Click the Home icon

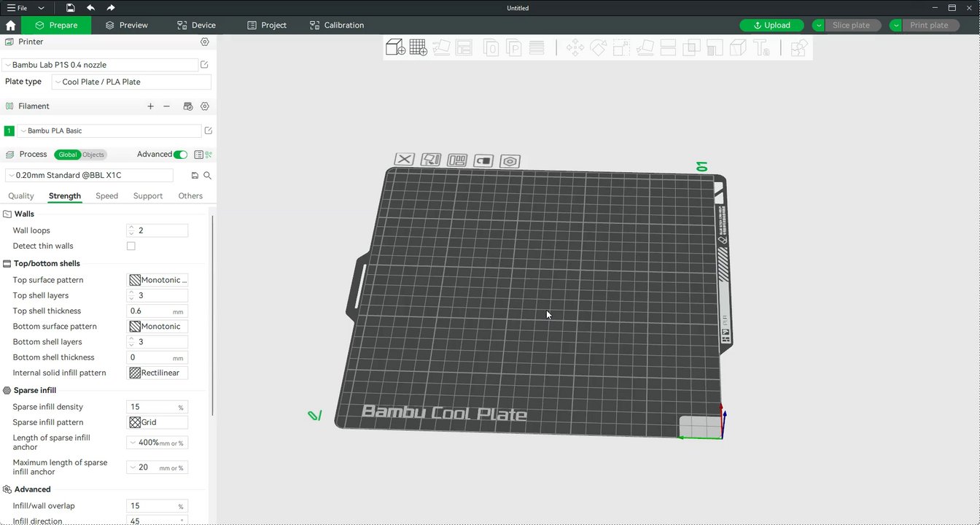tap(10, 25)
